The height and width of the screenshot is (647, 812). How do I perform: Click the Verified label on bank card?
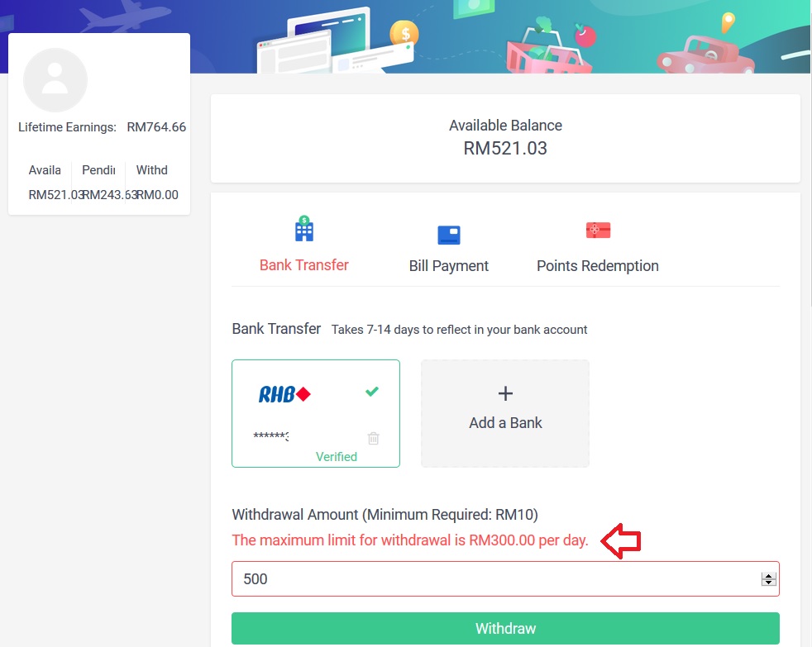tap(337, 457)
